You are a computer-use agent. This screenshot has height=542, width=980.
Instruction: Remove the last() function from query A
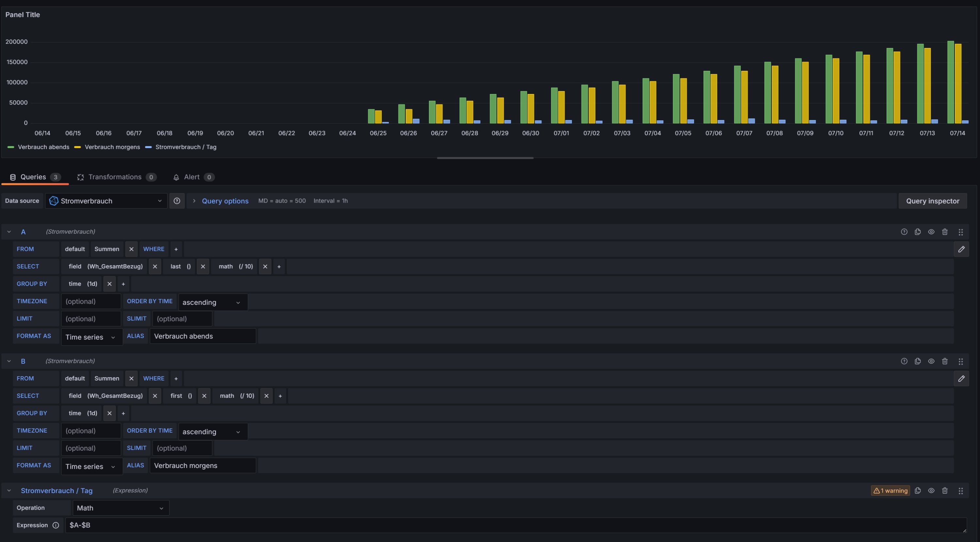tap(203, 267)
